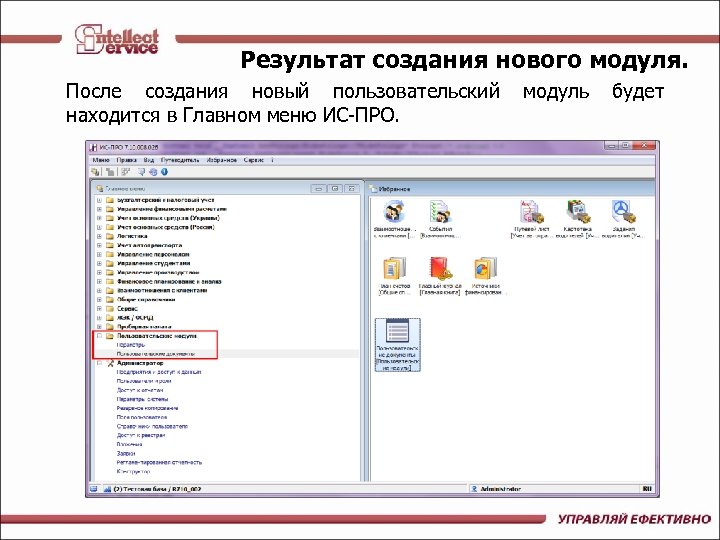
Task: Open Доступ к отчетам item
Action: tap(140, 390)
